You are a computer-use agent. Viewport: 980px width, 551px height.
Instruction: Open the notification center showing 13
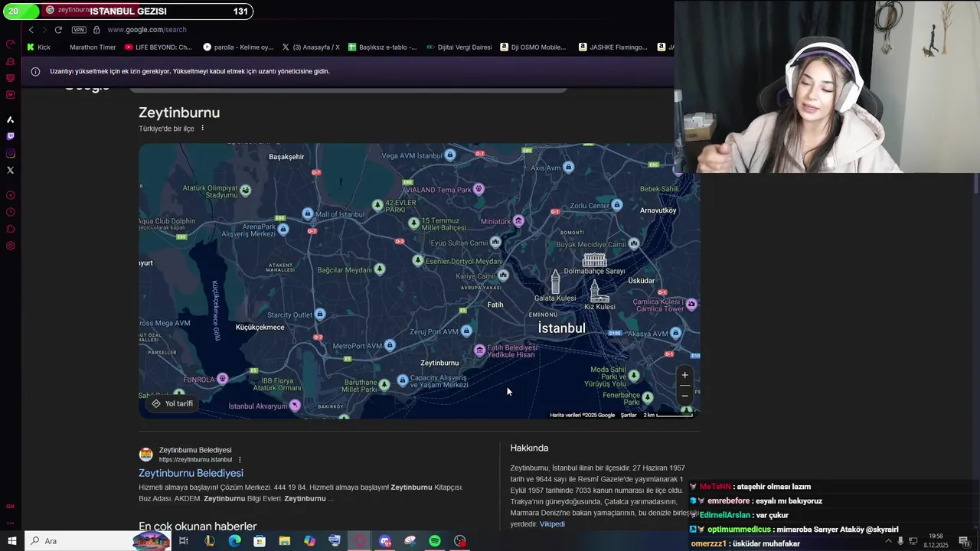coord(964,541)
